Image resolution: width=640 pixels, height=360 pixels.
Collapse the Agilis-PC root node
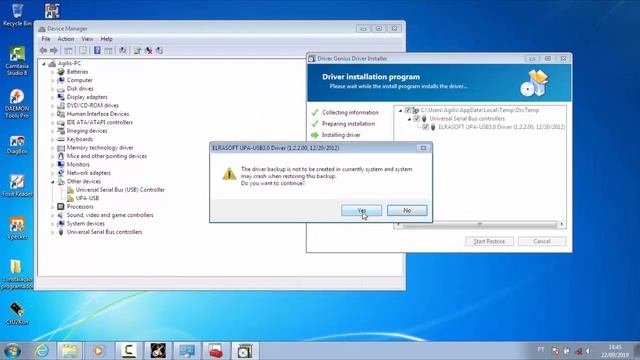tap(44, 64)
